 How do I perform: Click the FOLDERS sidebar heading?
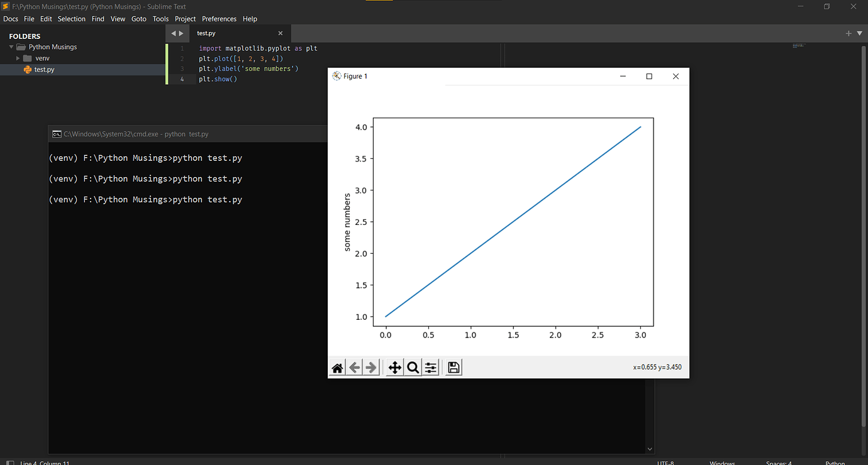coord(25,36)
